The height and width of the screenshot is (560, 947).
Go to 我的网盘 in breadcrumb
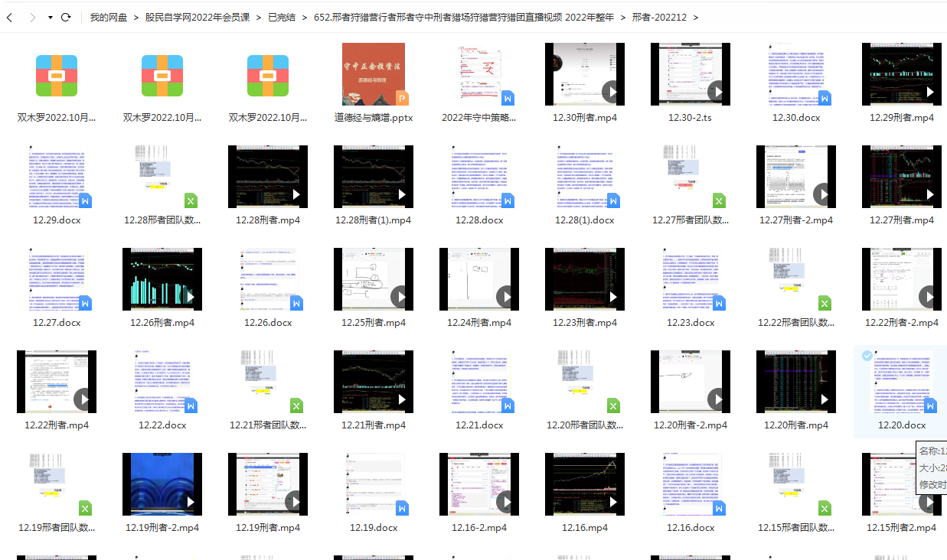tap(108, 17)
